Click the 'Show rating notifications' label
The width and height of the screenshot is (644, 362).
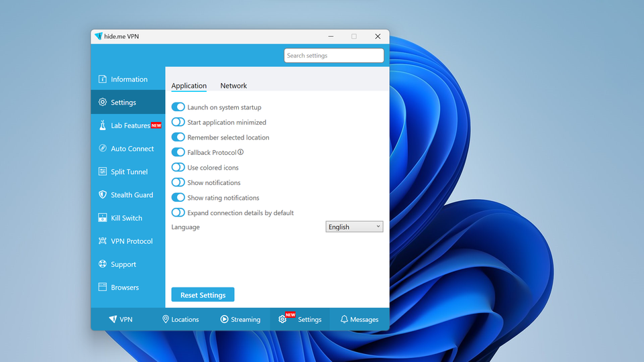223,197
